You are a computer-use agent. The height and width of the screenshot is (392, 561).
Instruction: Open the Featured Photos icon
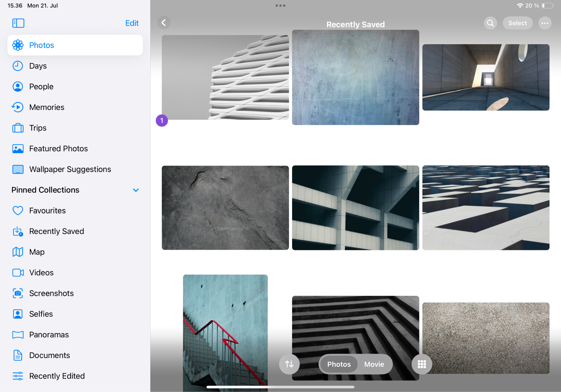coord(18,148)
